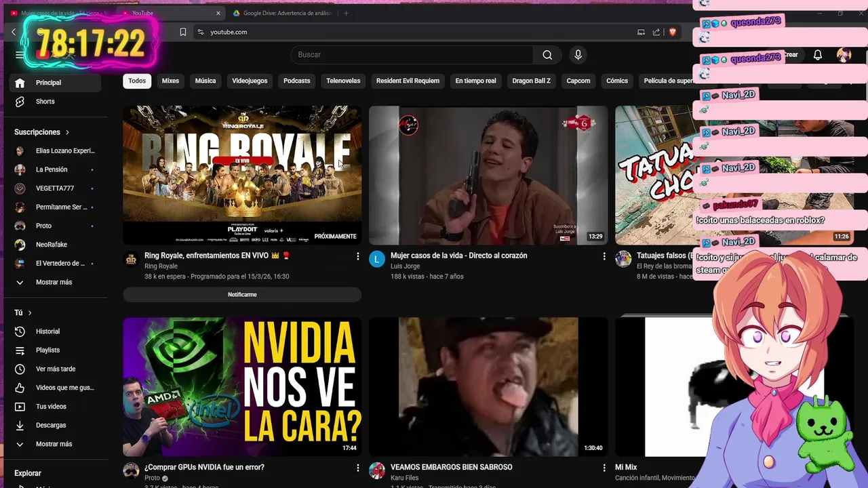Screen dimensions: 868x488
Task: Select the Todos filter chip
Action: (137, 81)
